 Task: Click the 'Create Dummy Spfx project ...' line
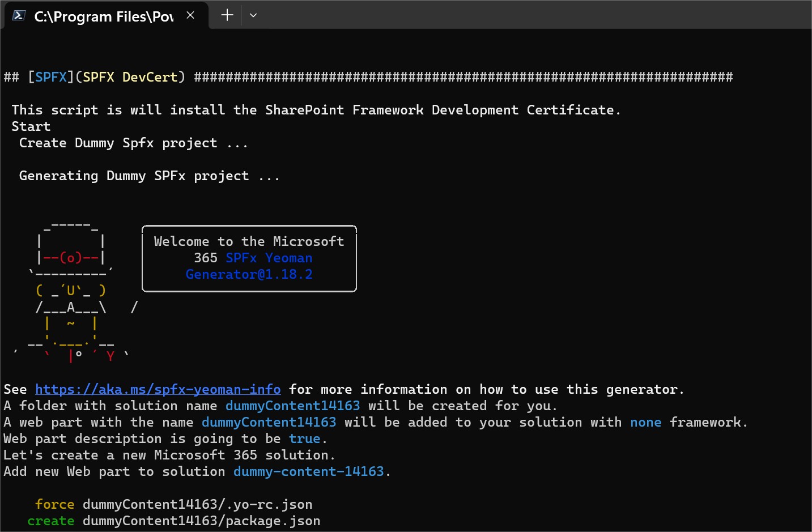(134, 143)
